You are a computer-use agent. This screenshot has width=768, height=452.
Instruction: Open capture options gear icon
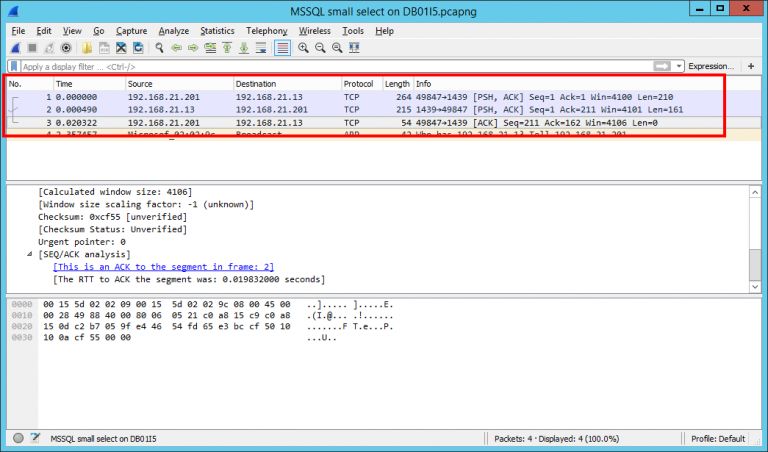pyautogui.click(x=66, y=48)
